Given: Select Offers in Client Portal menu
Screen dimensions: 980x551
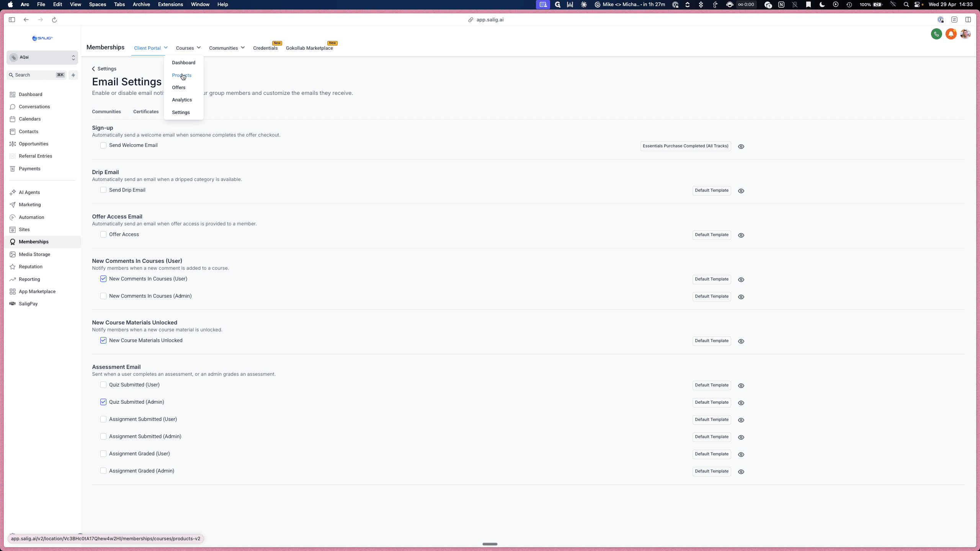Looking at the screenshot, I should (x=178, y=88).
